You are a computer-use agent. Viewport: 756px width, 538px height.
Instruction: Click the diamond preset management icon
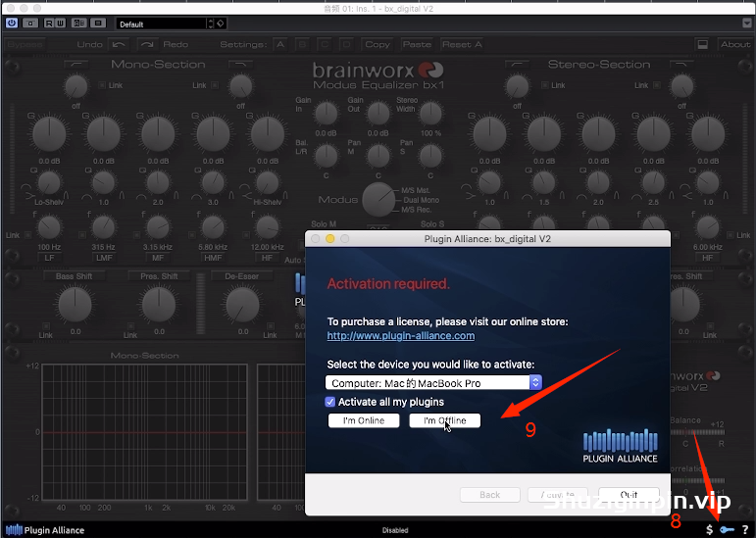[x=221, y=24]
